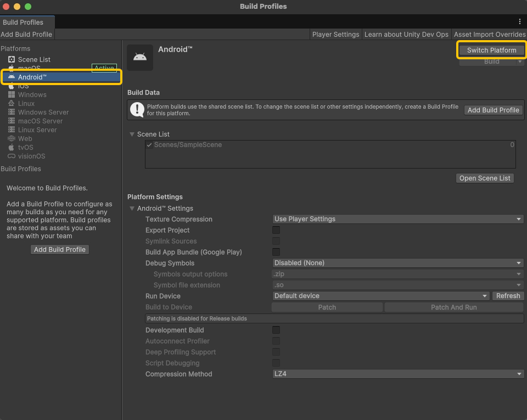
Task: Open the Asset Import Overrides tab
Action: coord(490,34)
